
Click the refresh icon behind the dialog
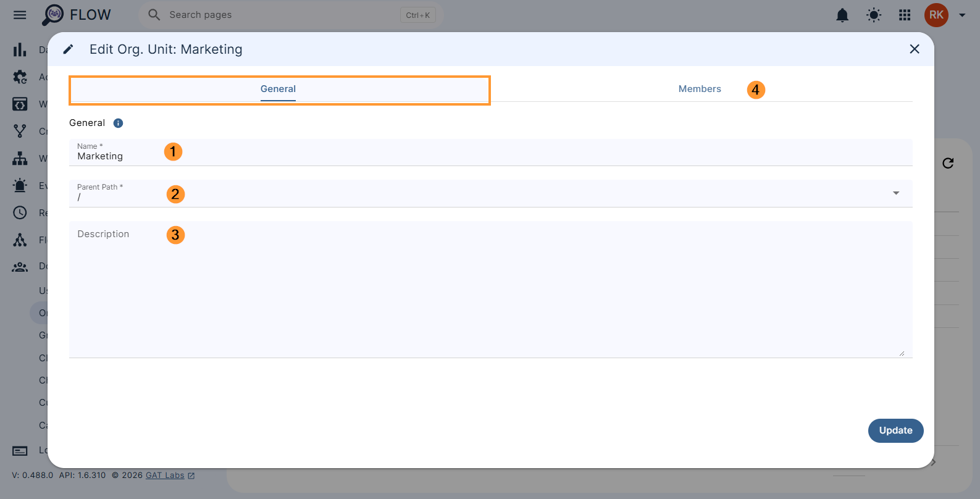click(948, 163)
